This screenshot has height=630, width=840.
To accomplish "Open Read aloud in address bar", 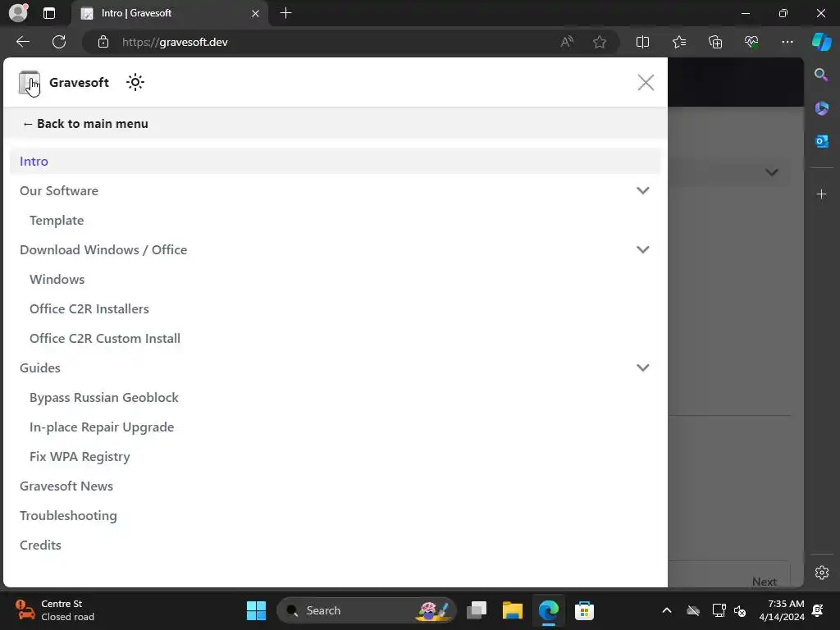I will [567, 42].
